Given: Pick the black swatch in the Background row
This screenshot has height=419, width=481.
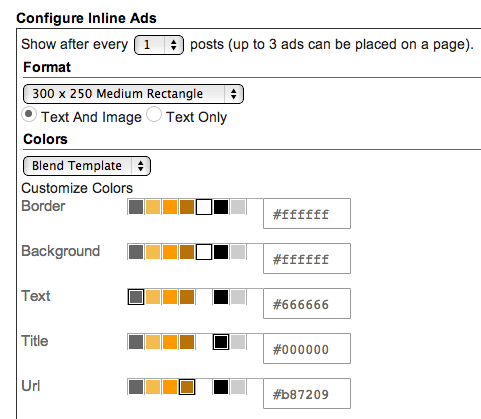Looking at the screenshot, I should coord(221,252).
